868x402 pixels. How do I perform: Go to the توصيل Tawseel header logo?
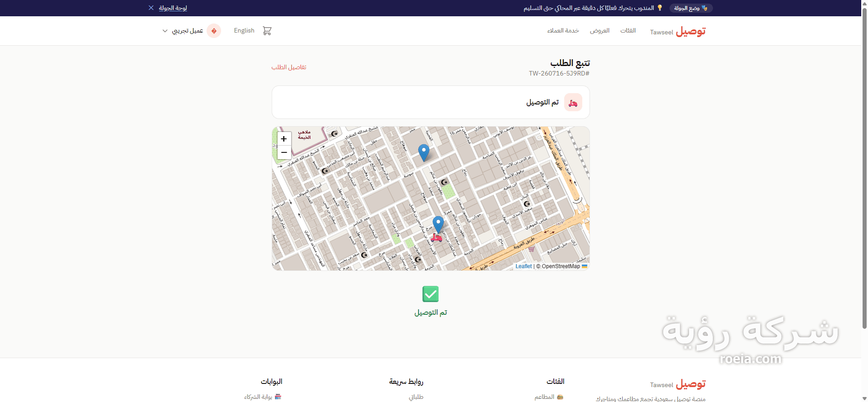(678, 31)
